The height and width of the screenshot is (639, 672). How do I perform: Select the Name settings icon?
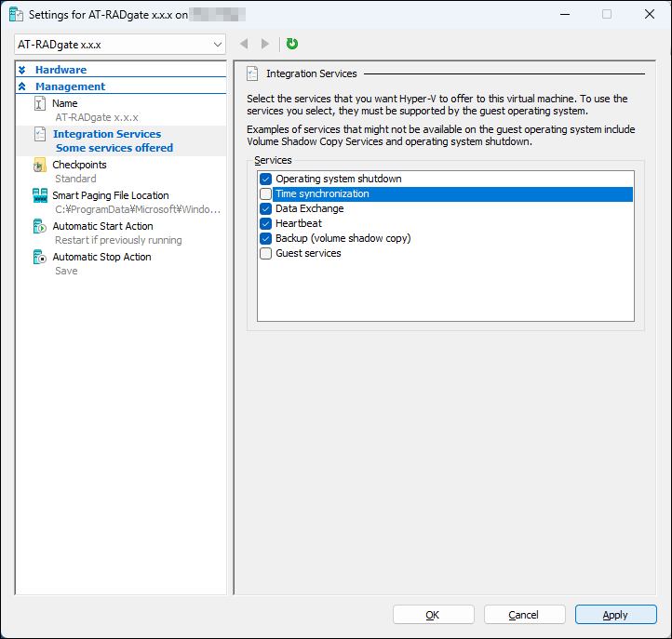pyautogui.click(x=40, y=104)
